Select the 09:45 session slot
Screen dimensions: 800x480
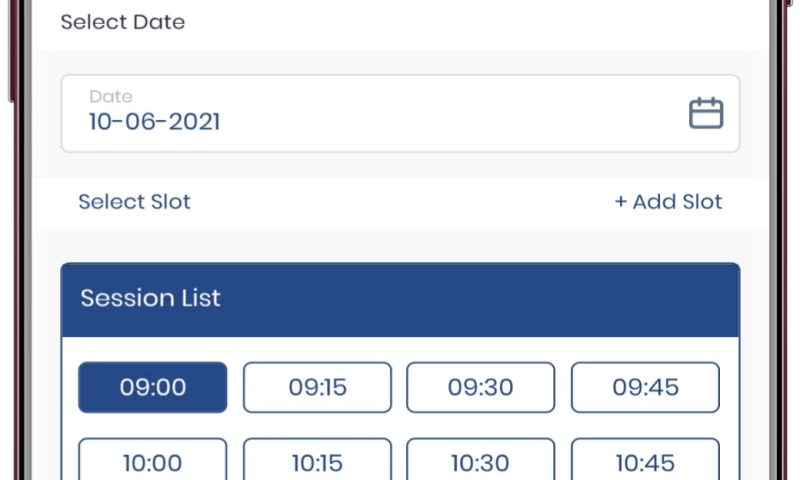tap(645, 387)
